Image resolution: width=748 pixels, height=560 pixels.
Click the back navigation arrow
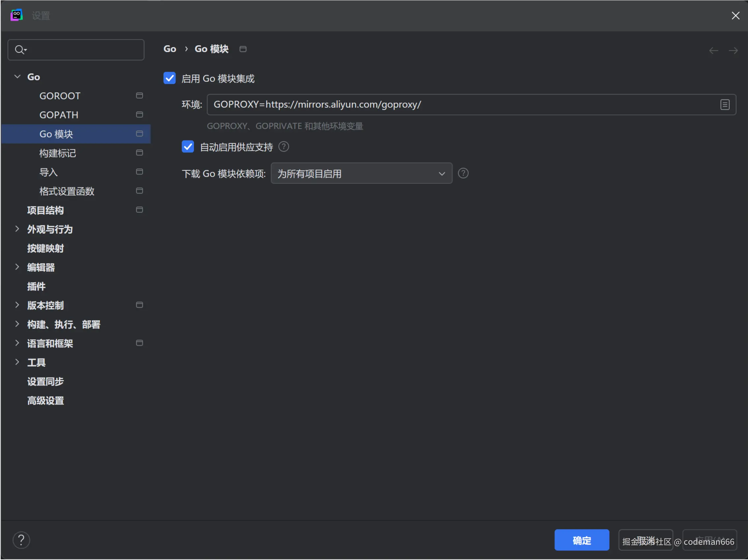click(713, 51)
